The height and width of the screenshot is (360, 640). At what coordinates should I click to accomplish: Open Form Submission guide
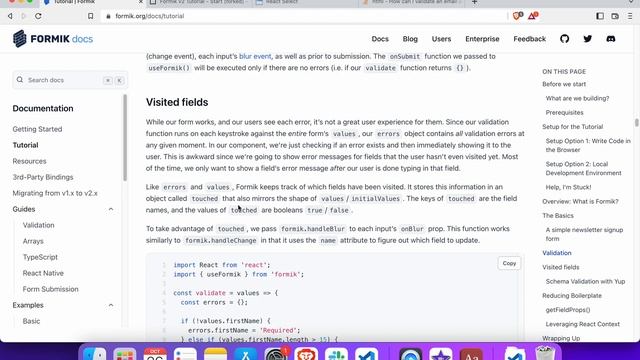click(50, 289)
